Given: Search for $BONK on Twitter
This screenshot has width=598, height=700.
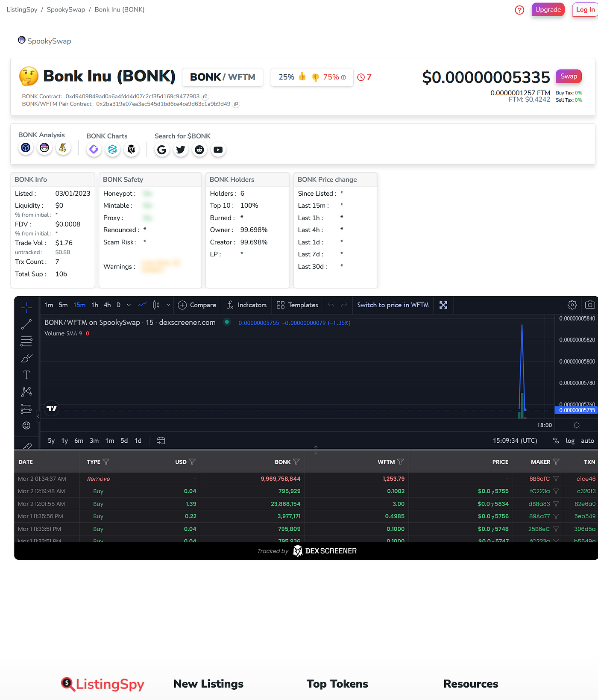Looking at the screenshot, I should click(181, 150).
